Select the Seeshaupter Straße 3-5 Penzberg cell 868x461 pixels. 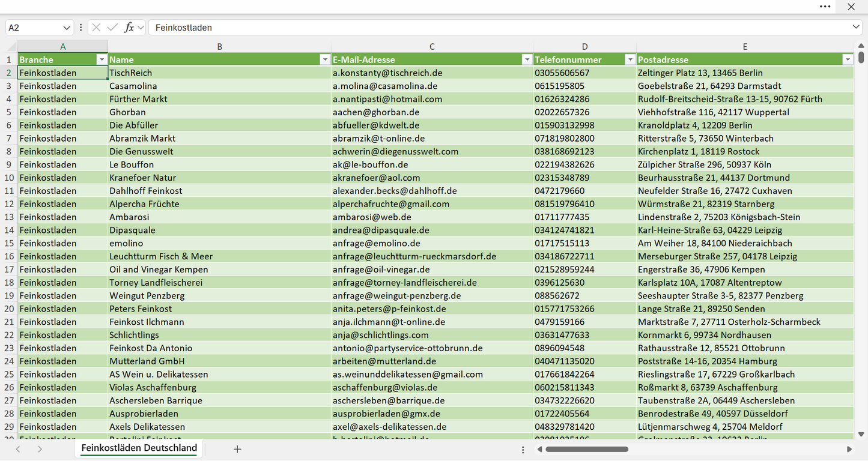pos(745,295)
